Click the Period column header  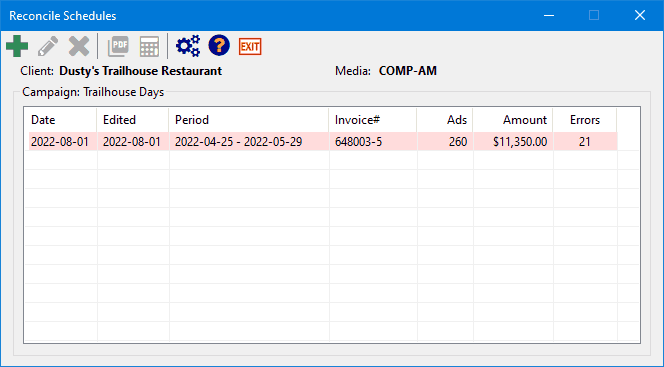click(249, 120)
